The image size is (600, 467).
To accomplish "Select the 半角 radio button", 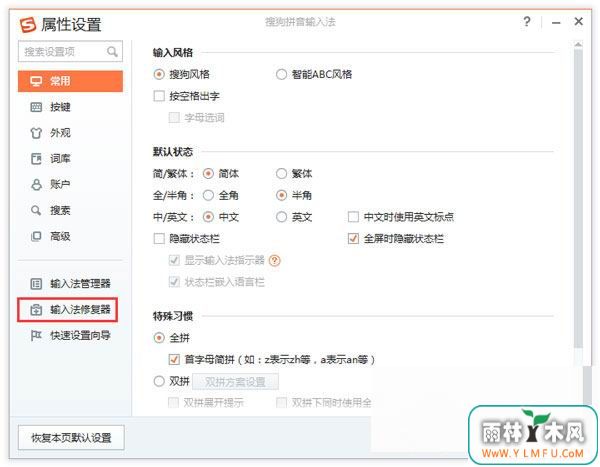I will click(281, 196).
